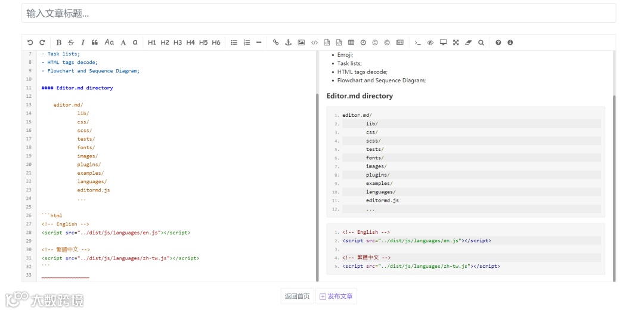Click '```html' line in source editor

pos(52,215)
